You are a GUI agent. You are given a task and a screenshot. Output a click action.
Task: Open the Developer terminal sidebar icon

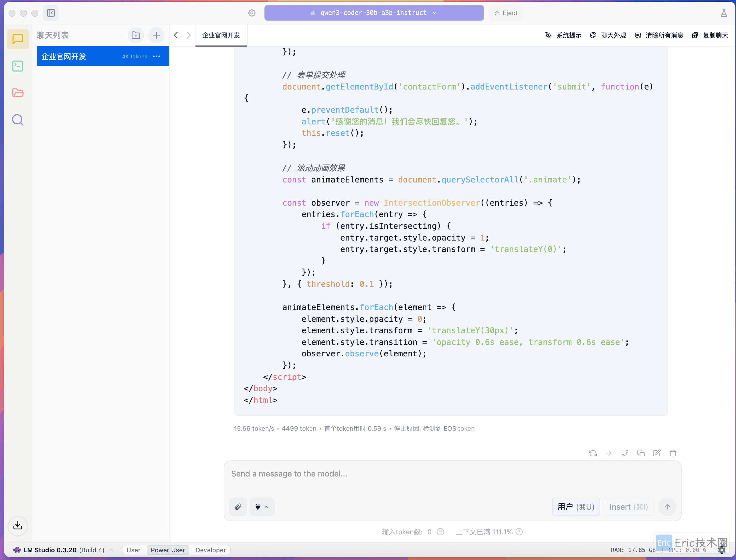coord(18,66)
